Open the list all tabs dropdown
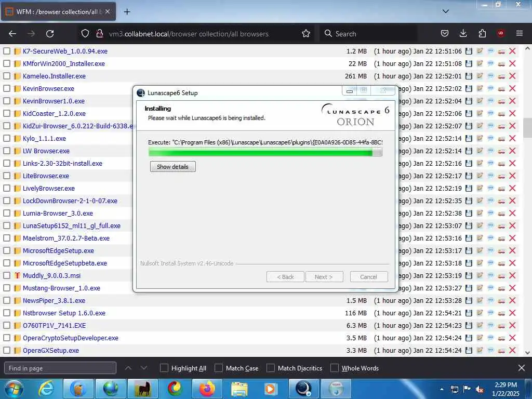This screenshot has width=532, height=399. (445, 11)
